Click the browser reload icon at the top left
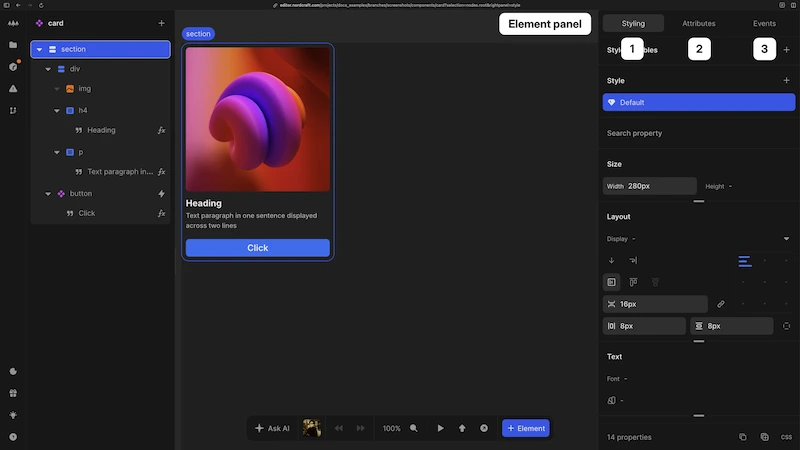 coord(41,5)
